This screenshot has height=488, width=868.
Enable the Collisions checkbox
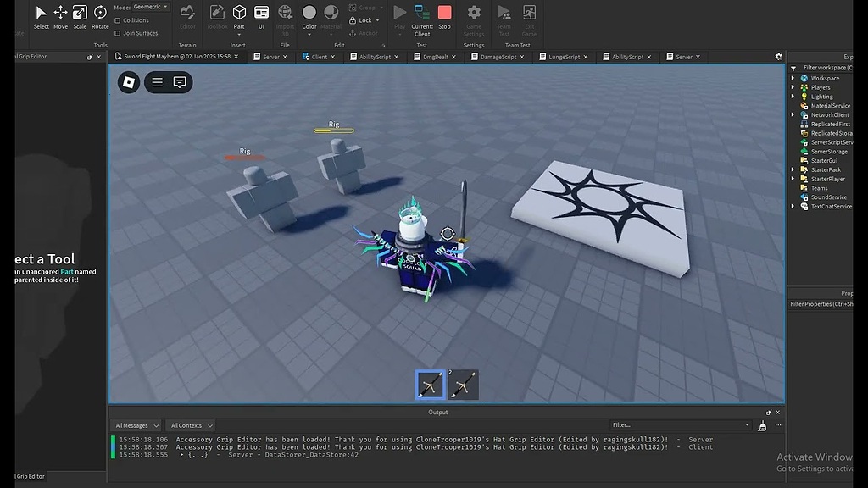tap(120, 20)
